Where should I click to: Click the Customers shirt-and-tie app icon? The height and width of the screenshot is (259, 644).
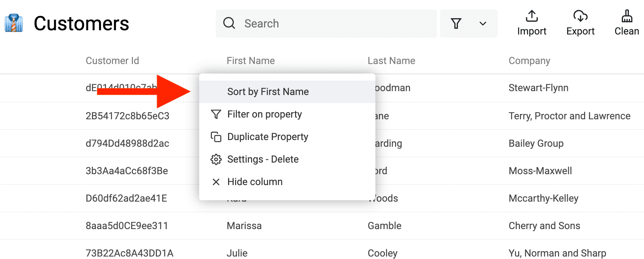[x=14, y=23]
